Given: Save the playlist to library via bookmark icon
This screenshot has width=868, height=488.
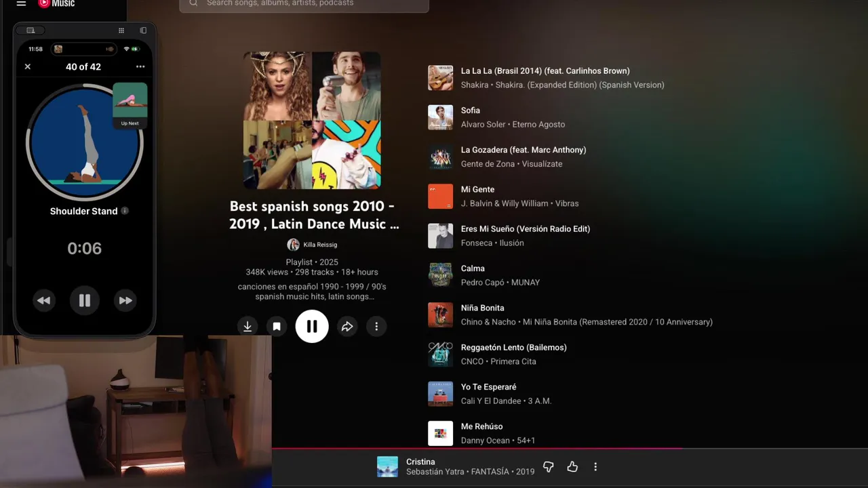Looking at the screenshot, I should pyautogui.click(x=277, y=327).
